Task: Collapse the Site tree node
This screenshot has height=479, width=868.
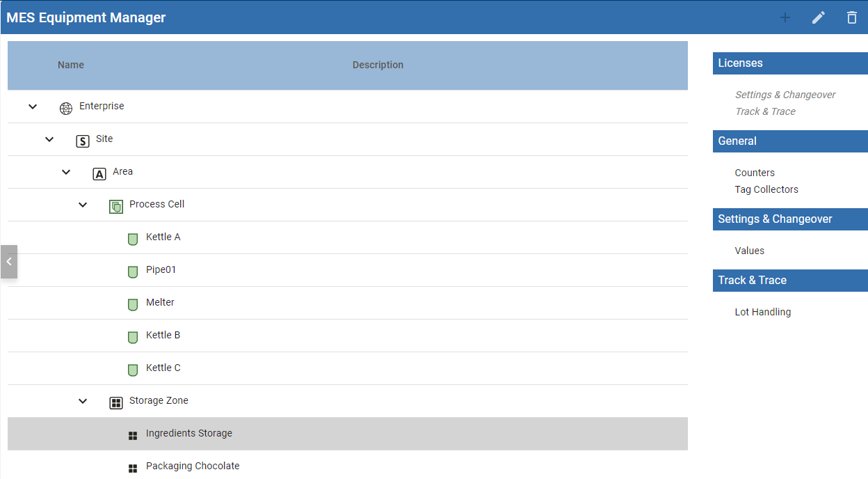Action: 49,139
